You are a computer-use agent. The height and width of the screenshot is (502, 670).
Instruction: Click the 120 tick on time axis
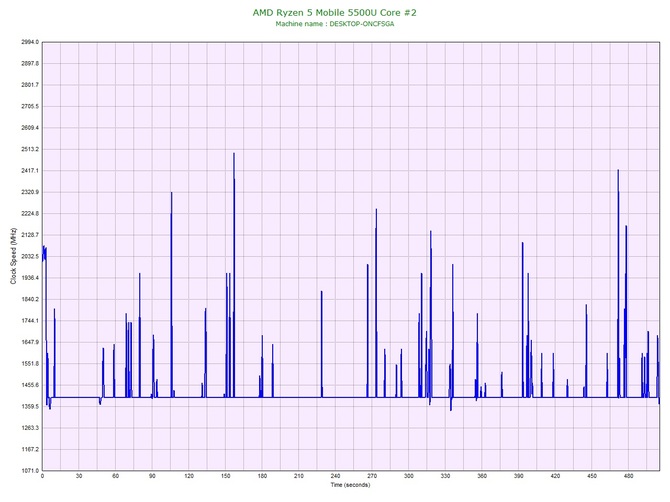(189, 476)
